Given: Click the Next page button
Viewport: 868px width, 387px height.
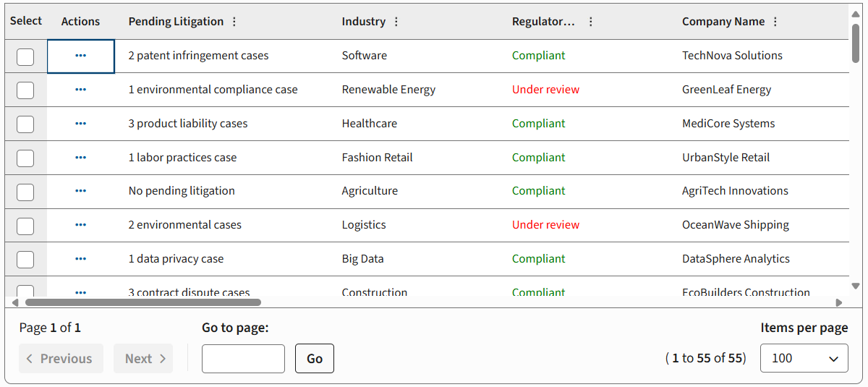Looking at the screenshot, I should [x=143, y=359].
